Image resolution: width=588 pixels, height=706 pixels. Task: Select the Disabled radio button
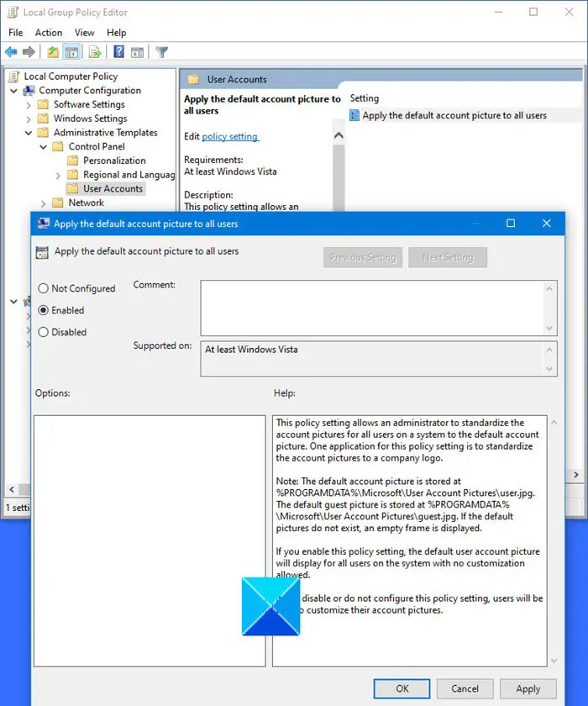[x=43, y=332]
